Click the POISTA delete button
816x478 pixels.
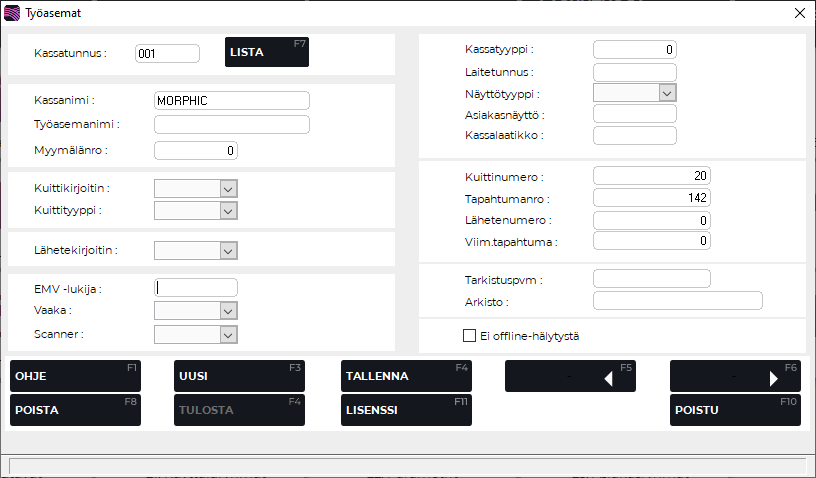[x=75, y=410]
